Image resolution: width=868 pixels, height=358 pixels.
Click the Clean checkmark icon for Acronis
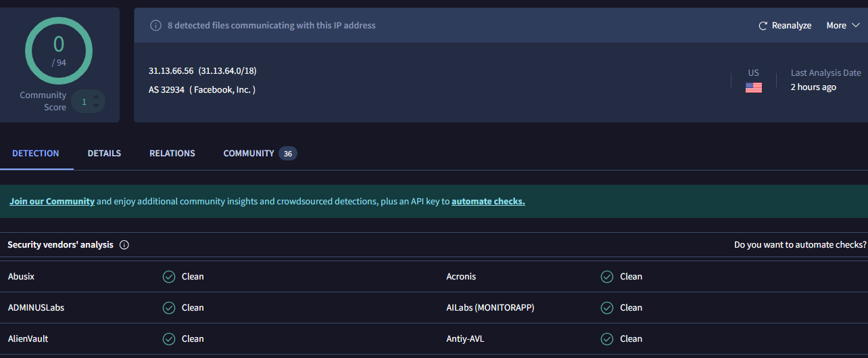pos(607,277)
